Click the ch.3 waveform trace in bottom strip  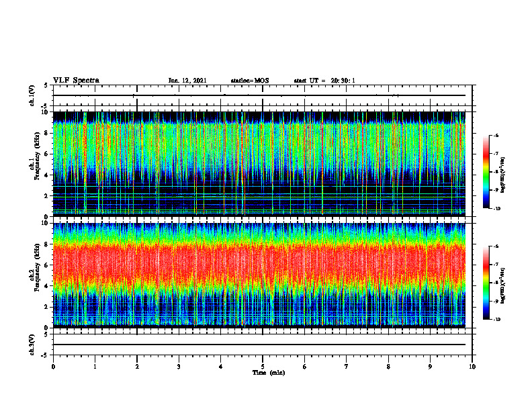tap(259, 345)
